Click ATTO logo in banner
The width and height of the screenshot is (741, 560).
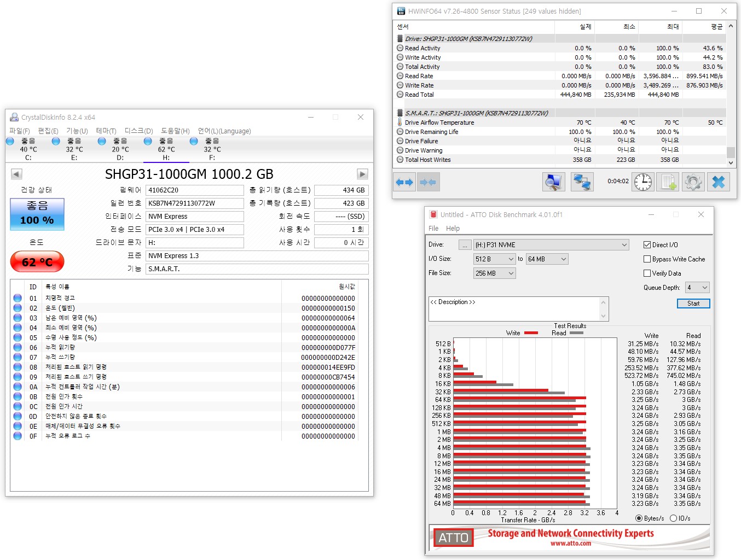[x=453, y=538]
